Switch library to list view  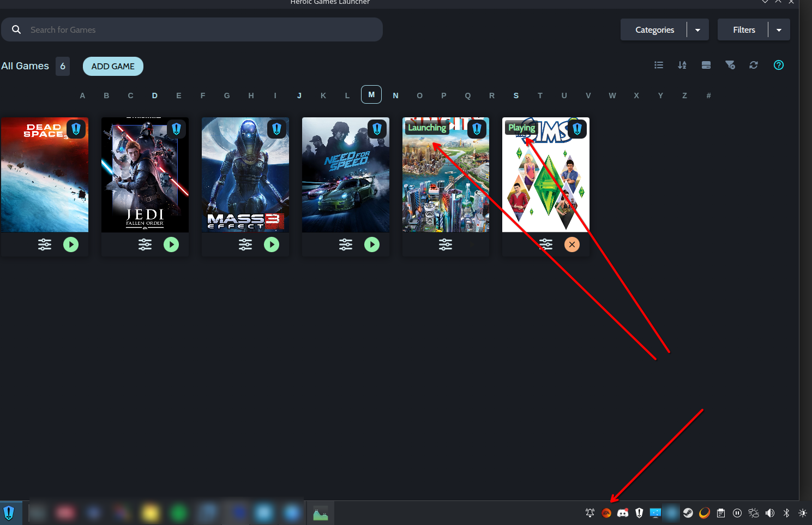coord(659,65)
